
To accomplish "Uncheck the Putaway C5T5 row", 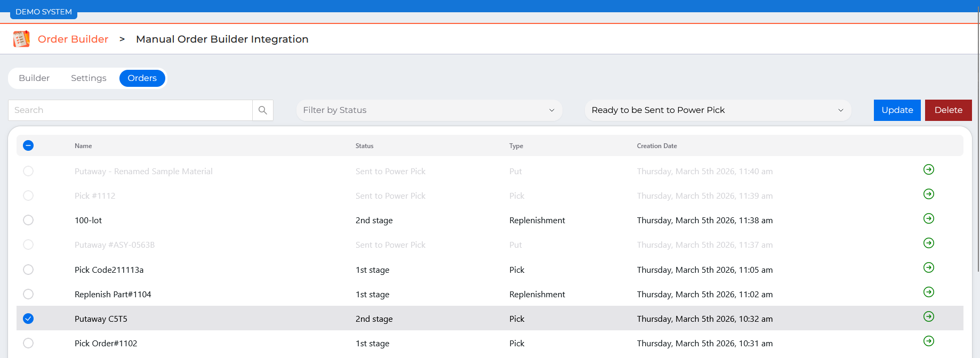I will click(28, 319).
